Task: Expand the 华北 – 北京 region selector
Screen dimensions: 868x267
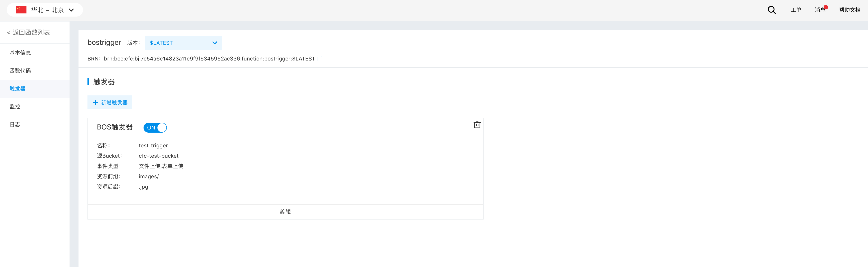Action: tap(45, 10)
